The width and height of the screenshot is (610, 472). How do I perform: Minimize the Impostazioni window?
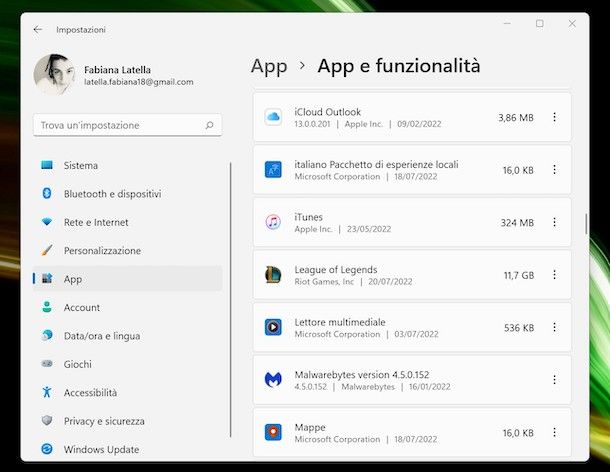click(x=507, y=23)
